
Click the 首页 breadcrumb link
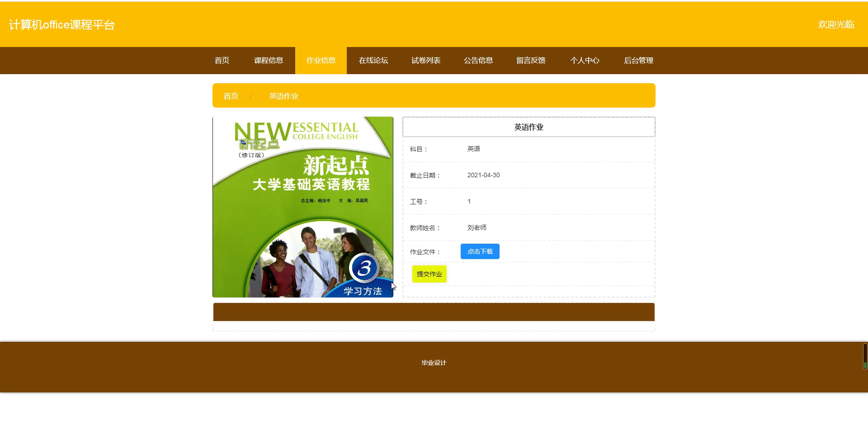[231, 96]
